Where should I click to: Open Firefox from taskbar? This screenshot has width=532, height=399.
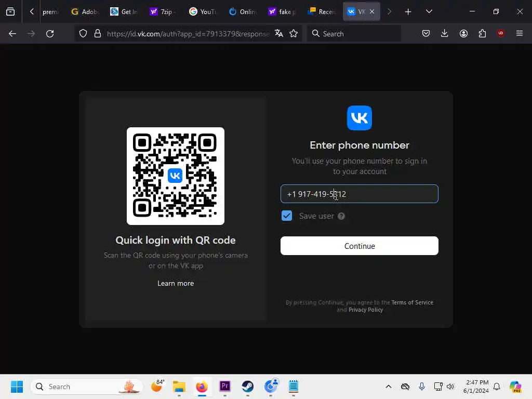tap(202, 387)
